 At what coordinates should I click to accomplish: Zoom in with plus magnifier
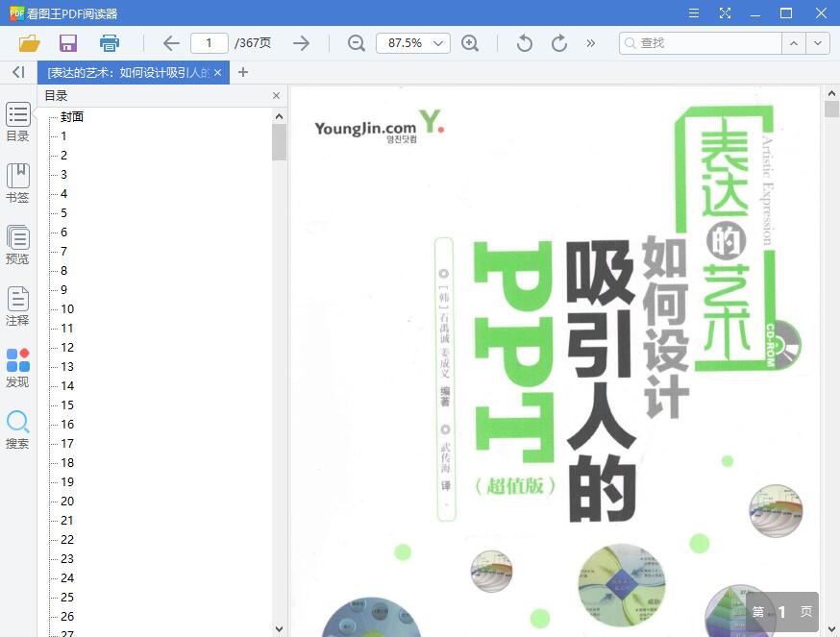470,43
